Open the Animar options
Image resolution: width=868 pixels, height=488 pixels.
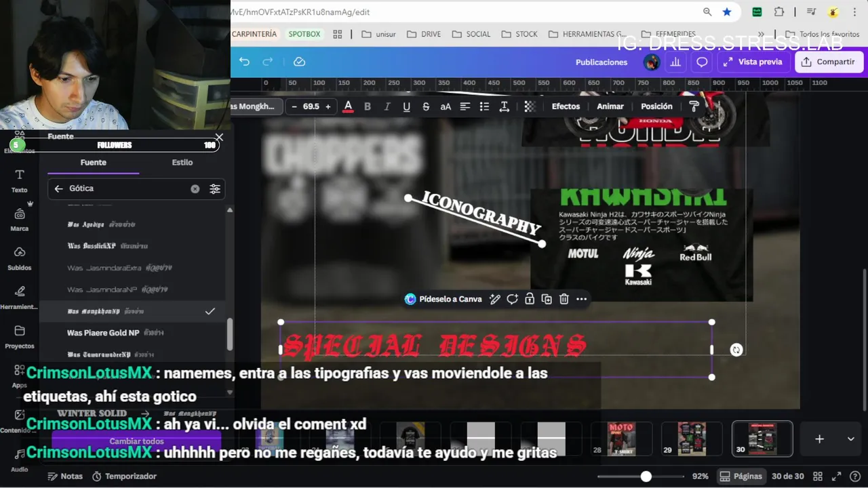click(x=610, y=106)
